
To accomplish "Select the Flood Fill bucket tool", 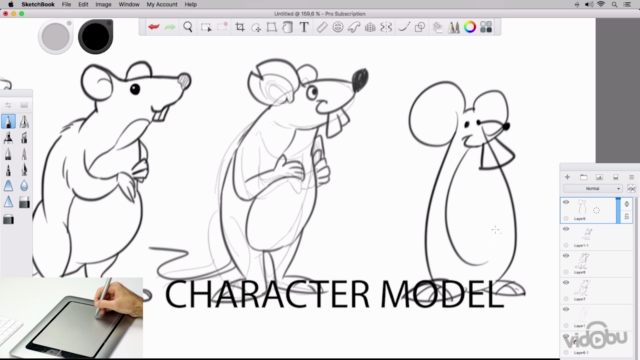I will point(288,27).
